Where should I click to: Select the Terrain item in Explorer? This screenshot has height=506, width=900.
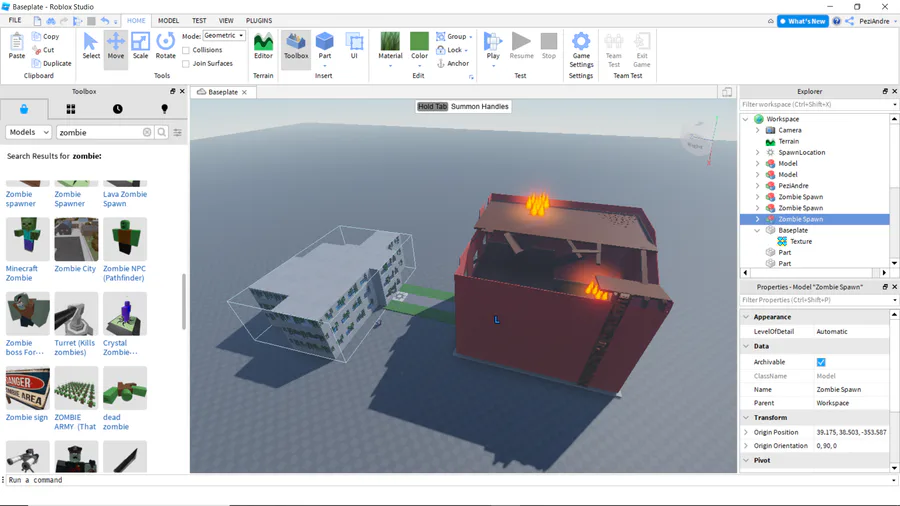point(788,141)
